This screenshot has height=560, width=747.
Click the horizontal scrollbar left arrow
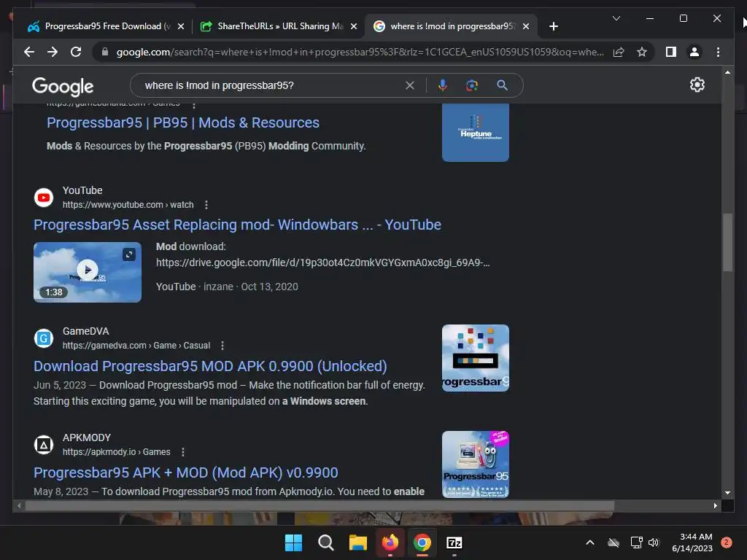tap(19, 506)
